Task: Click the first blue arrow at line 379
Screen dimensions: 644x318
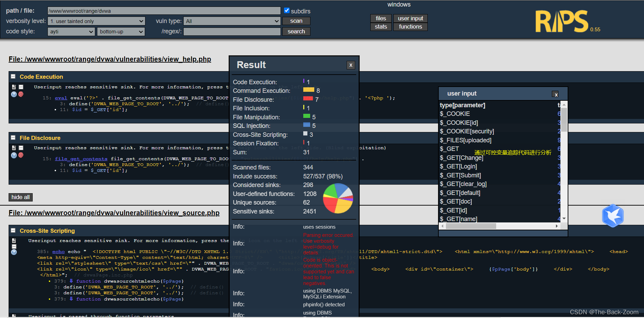Action: pyautogui.click(x=71, y=281)
